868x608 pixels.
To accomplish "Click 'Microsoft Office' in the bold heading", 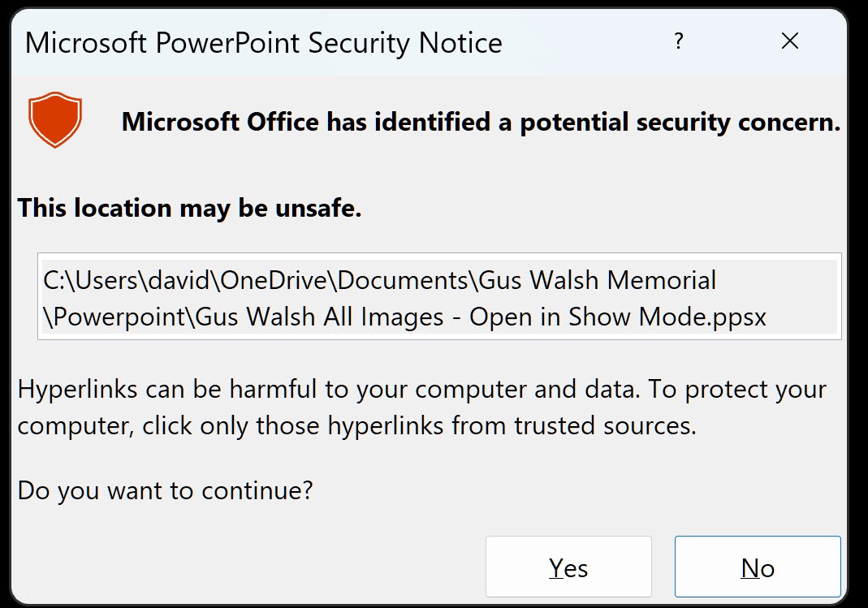I will click(219, 122).
